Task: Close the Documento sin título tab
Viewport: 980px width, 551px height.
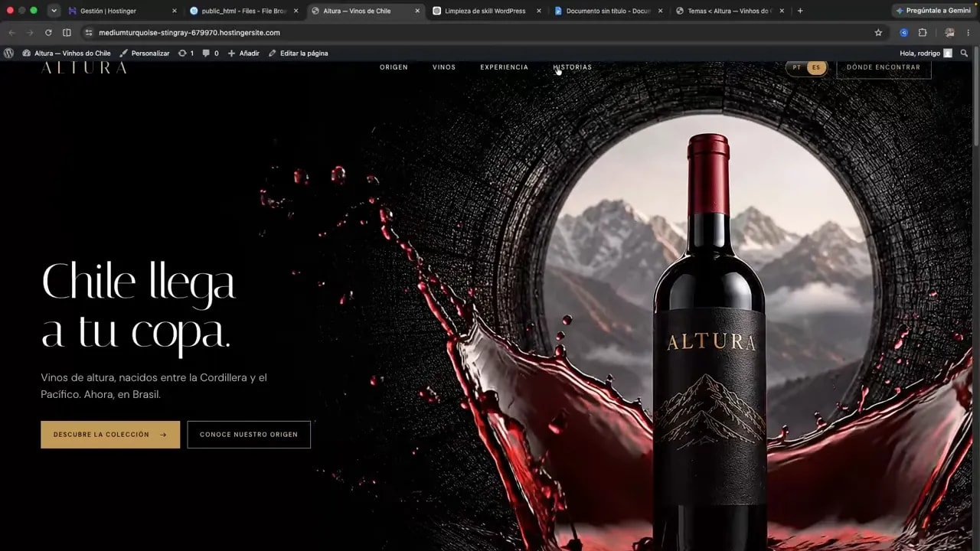Action: (660, 11)
